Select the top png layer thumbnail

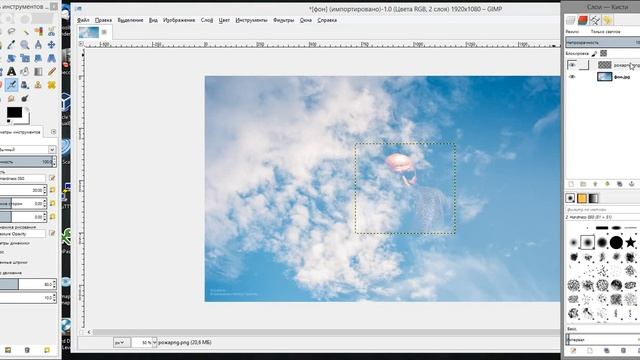[x=604, y=65]
